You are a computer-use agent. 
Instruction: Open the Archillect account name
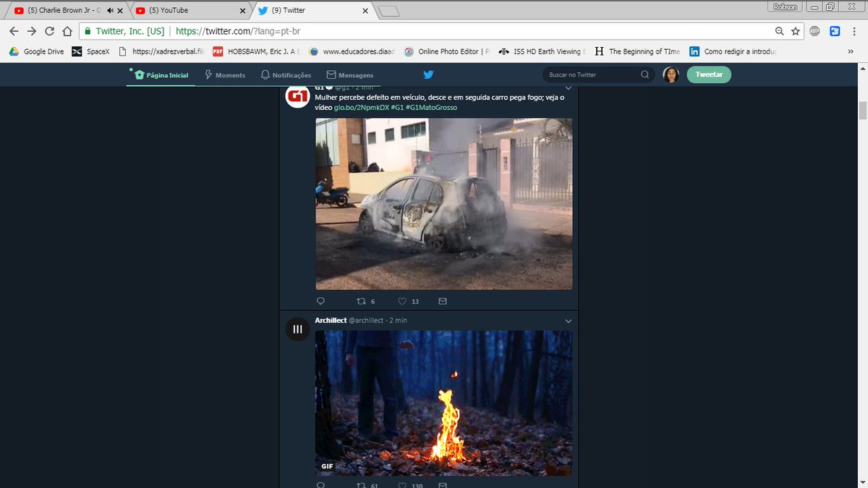click(331, 320)
